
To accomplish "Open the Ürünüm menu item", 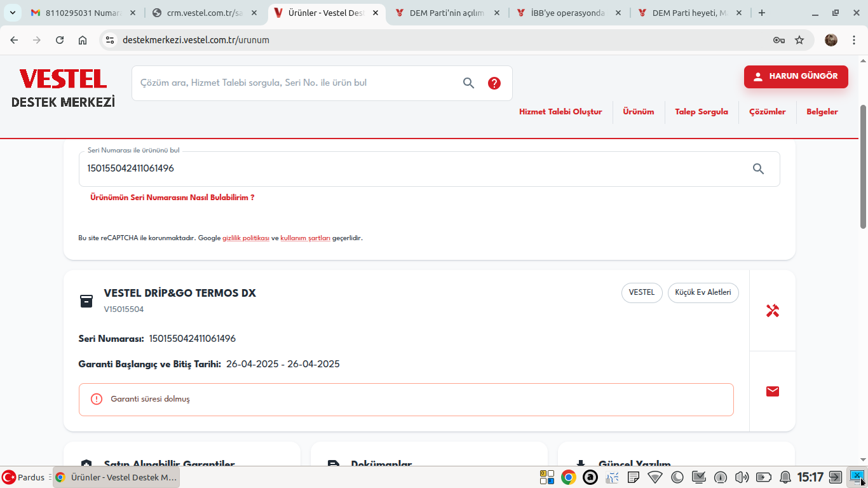I will coord(639,112).
